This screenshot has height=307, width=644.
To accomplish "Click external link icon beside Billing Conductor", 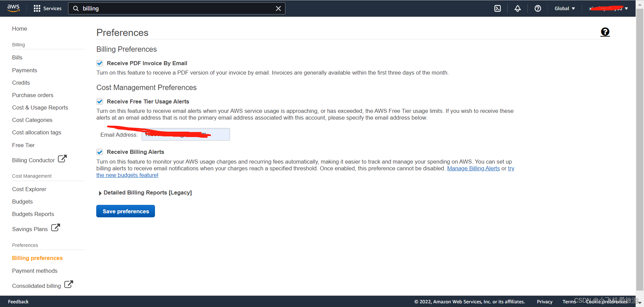I will [x=62, y=159].
